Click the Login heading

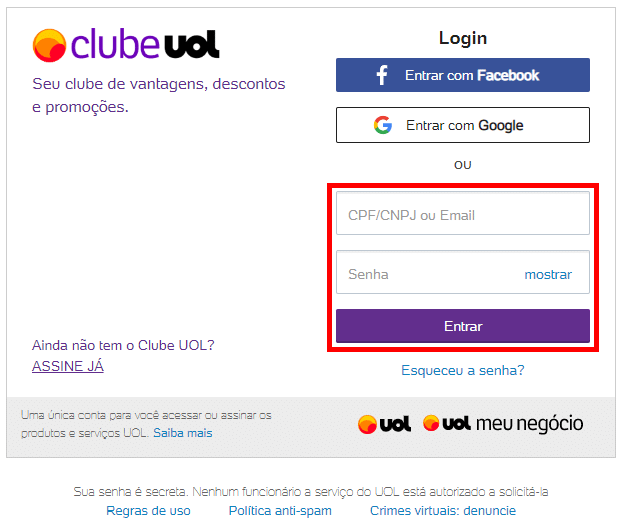tap(463, 39)
